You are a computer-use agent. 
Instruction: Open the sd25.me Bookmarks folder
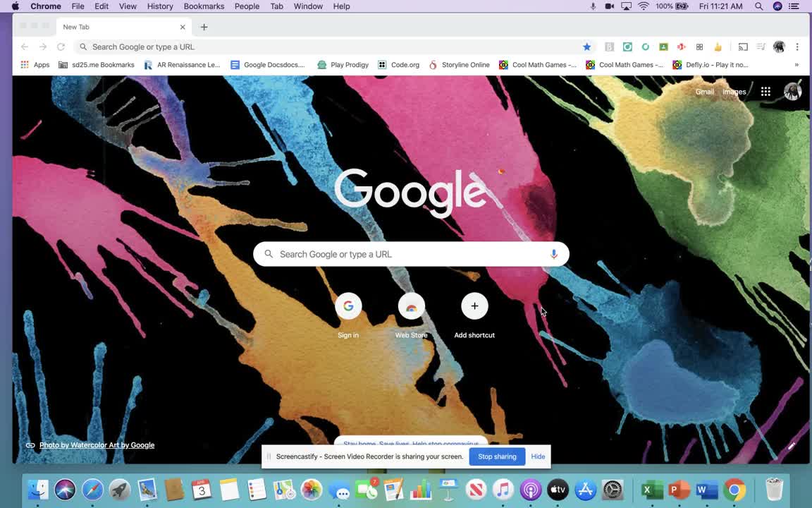click(x=97, y=65)
